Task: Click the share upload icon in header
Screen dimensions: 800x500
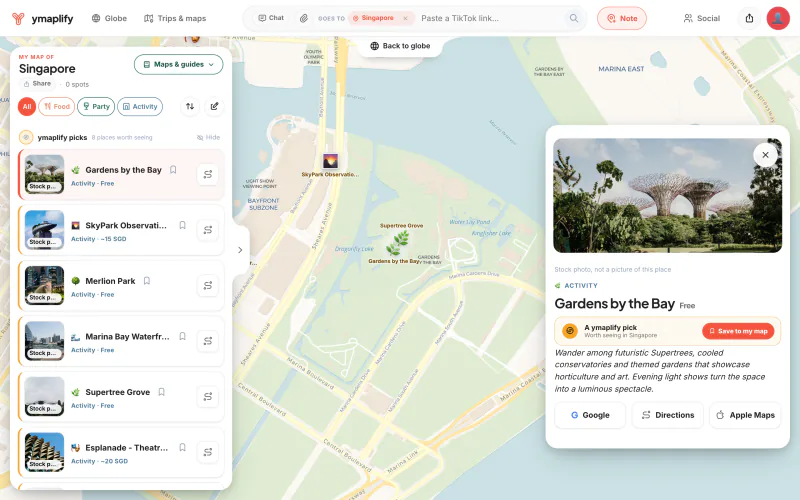Action: pos(749,18)
